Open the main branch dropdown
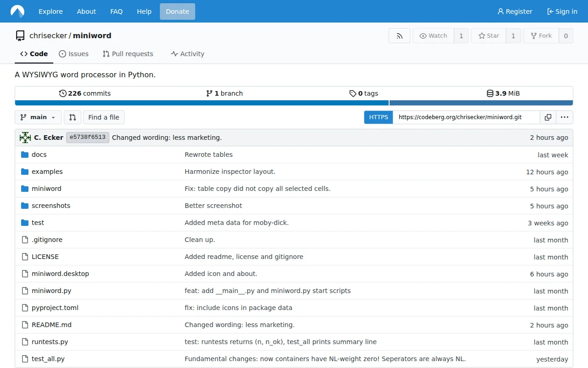The height and width of the screenshot is (368, 588). 38,117
